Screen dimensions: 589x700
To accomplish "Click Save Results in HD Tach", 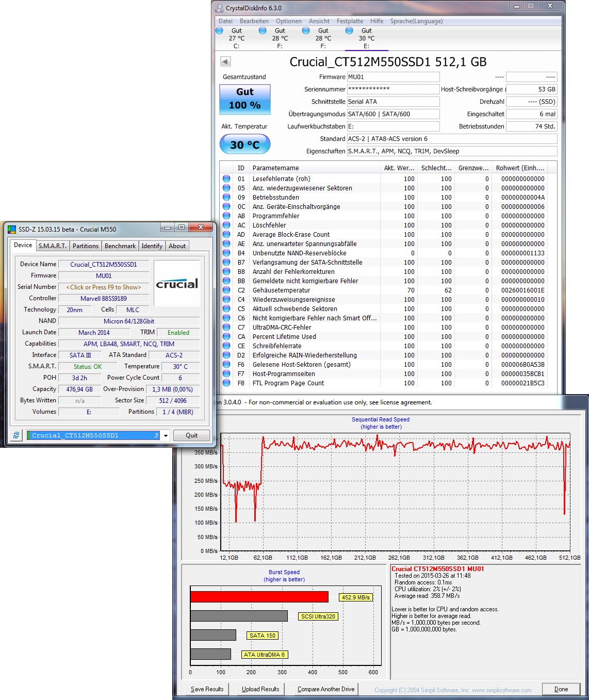I will click(x=207, y=689).
